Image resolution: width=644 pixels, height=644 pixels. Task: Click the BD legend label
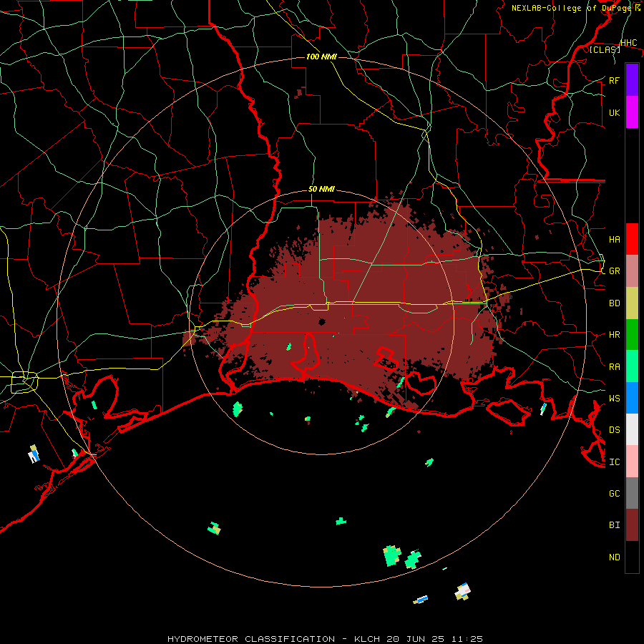(x=614, y=303)
